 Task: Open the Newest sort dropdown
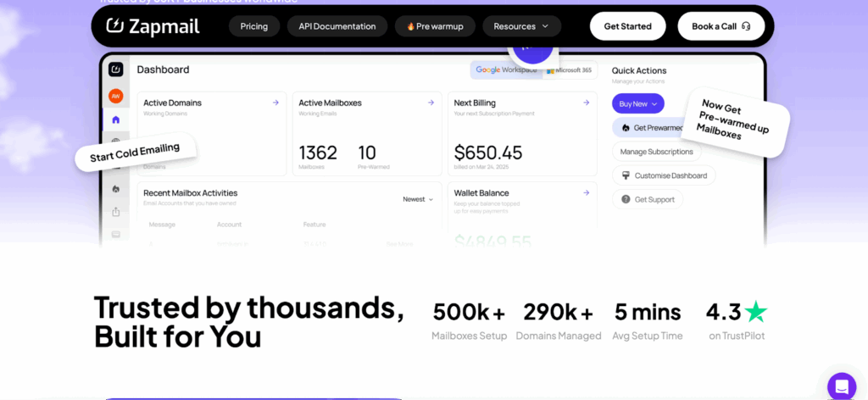[x=418, y=199]
